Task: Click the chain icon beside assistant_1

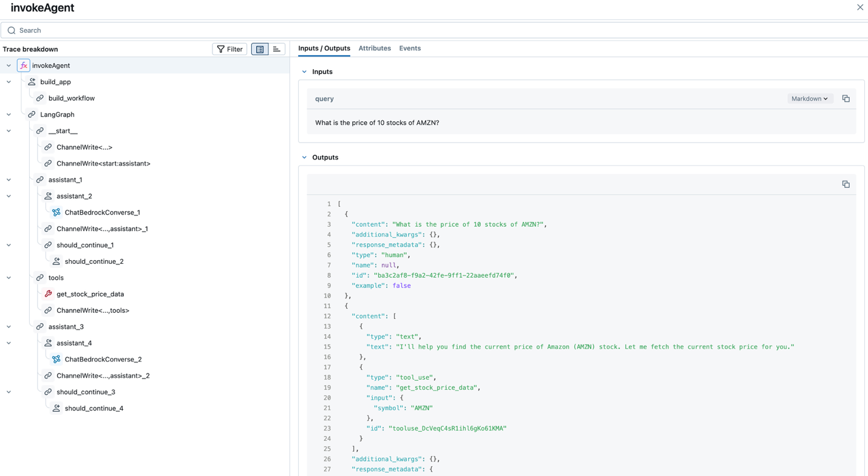Action: pyautogui.click(x=40, y=180)
